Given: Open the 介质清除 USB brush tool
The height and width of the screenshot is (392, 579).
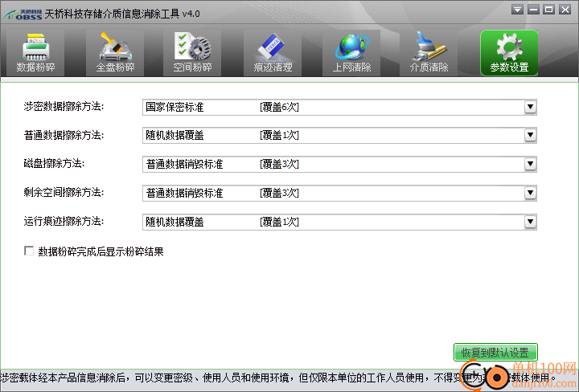Looking at the screenshot, I should [429, 53].
